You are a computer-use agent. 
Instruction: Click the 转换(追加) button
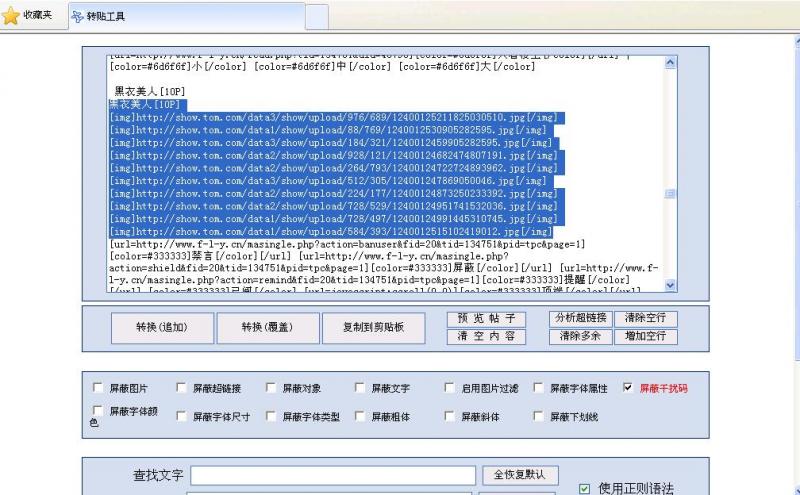161,328
